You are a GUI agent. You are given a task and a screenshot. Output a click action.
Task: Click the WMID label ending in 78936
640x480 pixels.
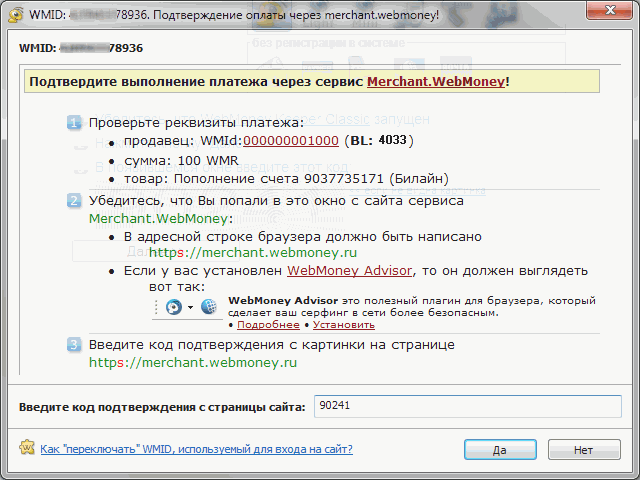coord(81,48)
